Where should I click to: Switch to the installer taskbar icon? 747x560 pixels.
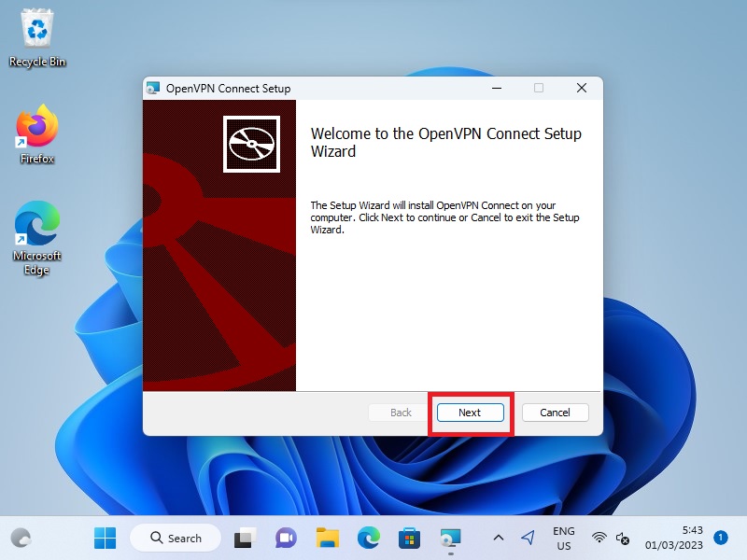[x=450, y=538]
